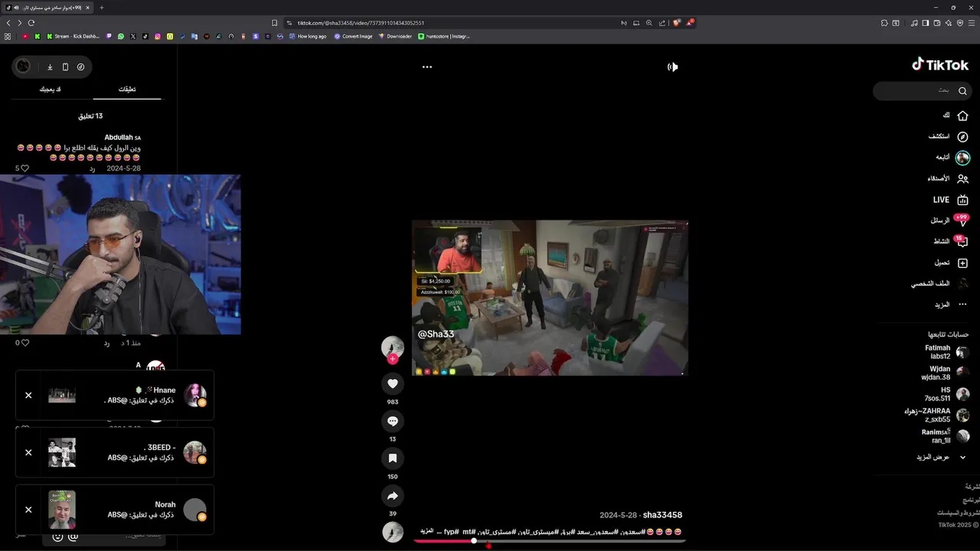
Task: Open LIVE section in sidebar
Action: (x=951, y=200)
